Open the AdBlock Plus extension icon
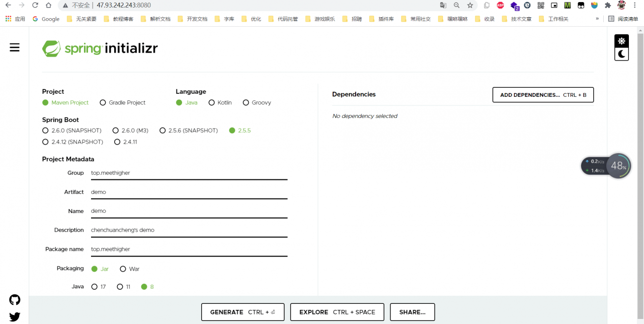 pyautogui.click(x=500, y=5)
